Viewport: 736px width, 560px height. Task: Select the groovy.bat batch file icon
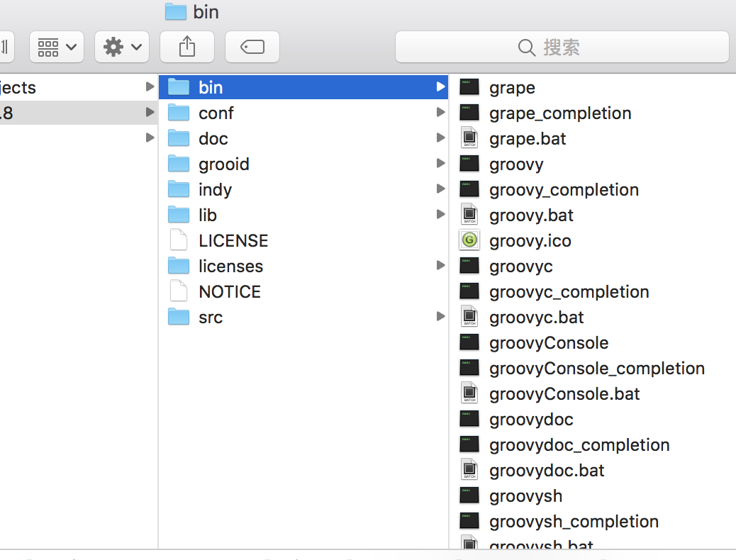pos(469,214)
